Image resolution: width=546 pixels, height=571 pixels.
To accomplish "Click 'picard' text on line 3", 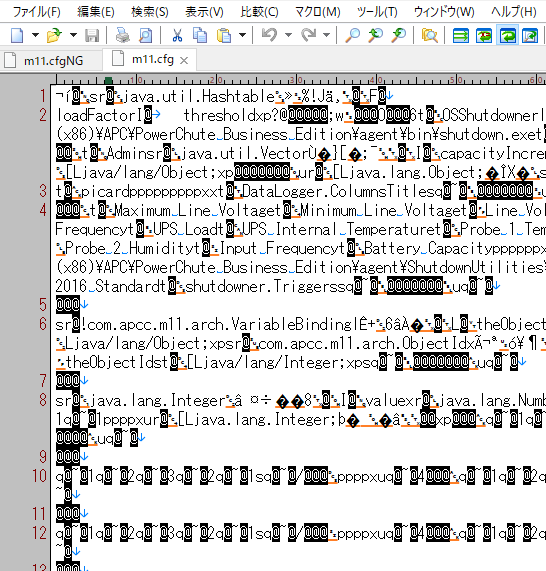I will tap(105, 191).
